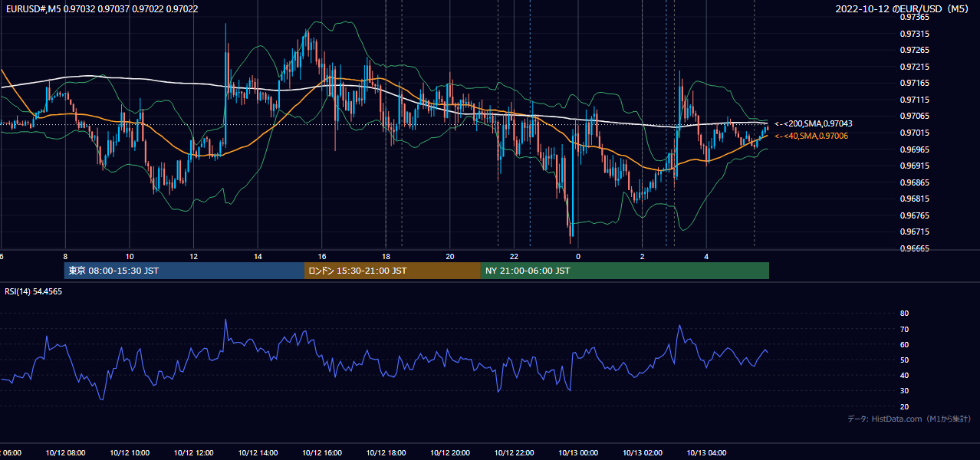Click the 10/12 14:00 time axis label
This screenshot has height=460, width=980.
(258, 453)
